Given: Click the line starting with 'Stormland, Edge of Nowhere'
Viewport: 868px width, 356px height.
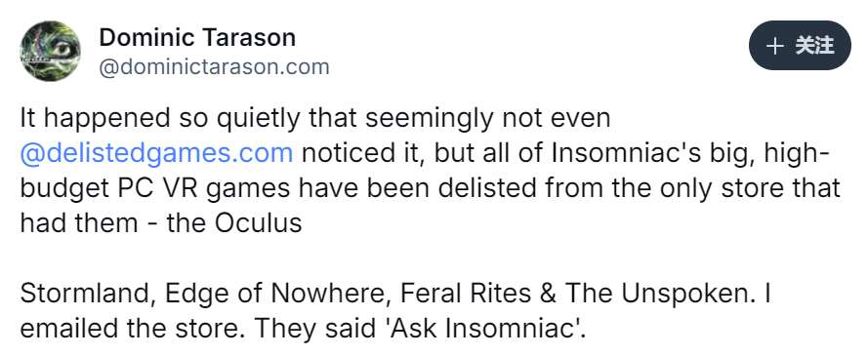Looking at the screenshot, I should click(x=395, y=294).
